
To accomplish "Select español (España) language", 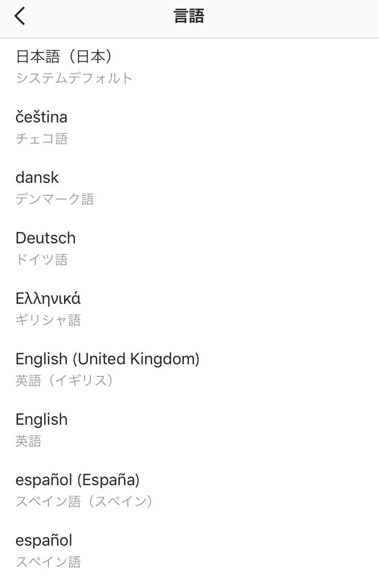I will (x=77, y=480).
